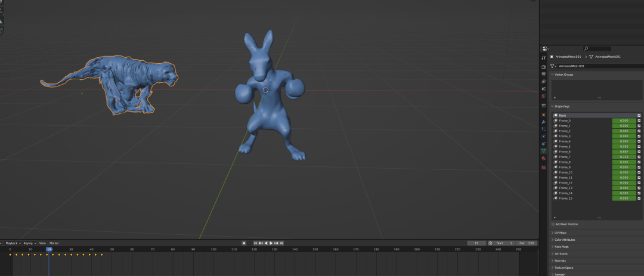Screen dimensions: 644x276
Task: Jump to the timeline start frame
Action: click(255, 243)
